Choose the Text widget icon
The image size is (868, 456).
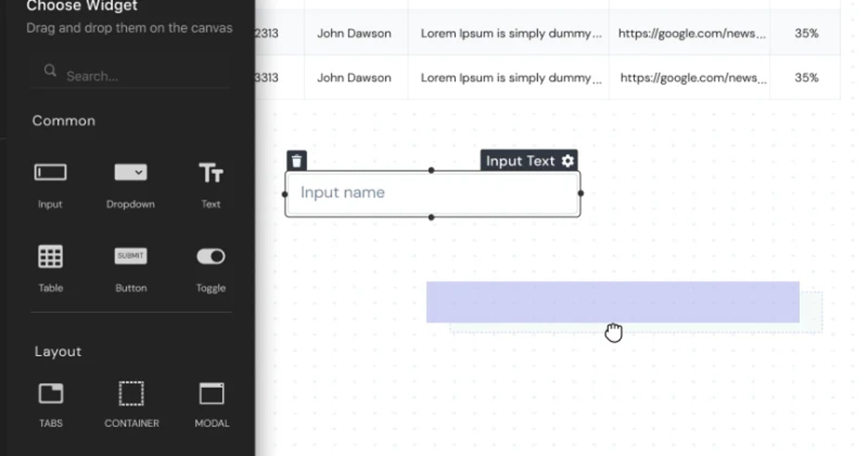(x=210, y=173)
